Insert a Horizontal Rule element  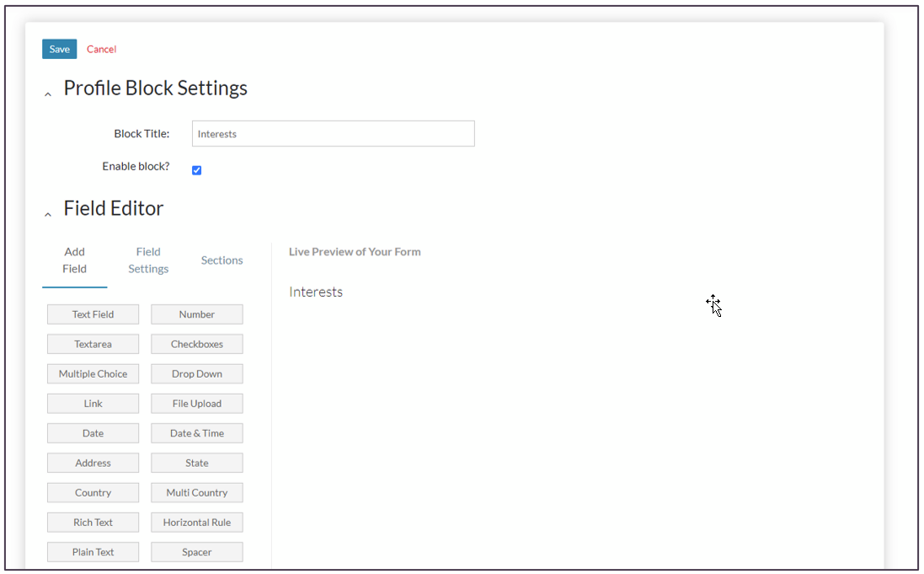click(197, 523)
